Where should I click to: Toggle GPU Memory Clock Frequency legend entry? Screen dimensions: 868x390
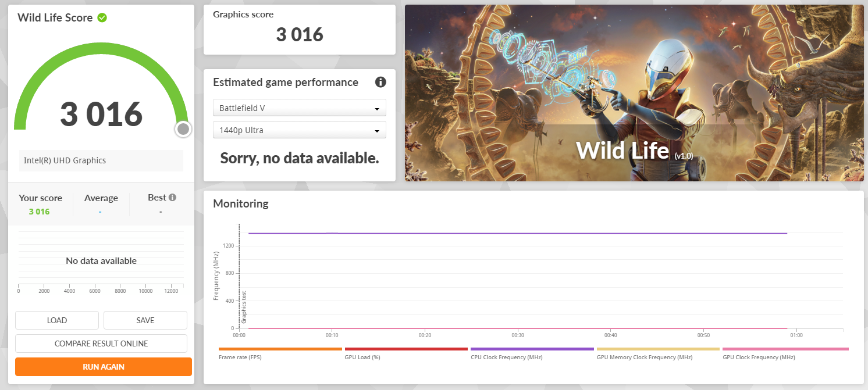(x=658, y=353)
